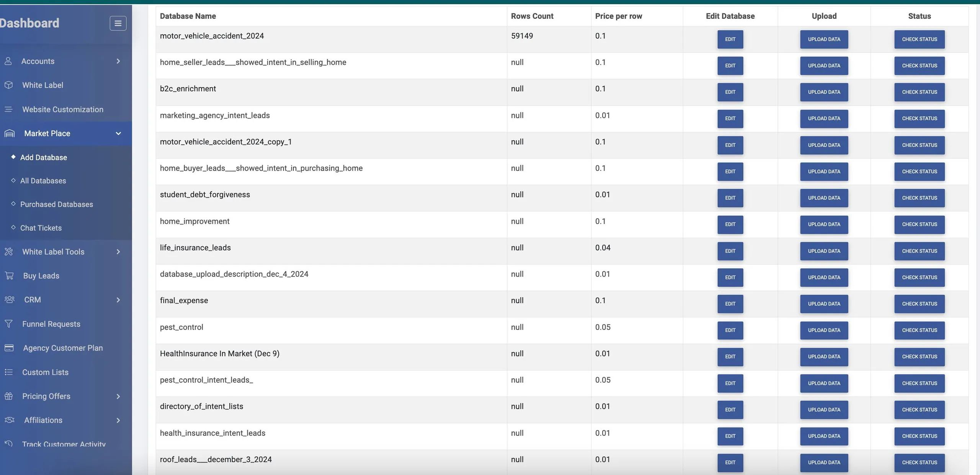This screenshot has width=980, height=475.
Task: Upload data for home_buyer_leads database
Action: click(x=824, y=172)
